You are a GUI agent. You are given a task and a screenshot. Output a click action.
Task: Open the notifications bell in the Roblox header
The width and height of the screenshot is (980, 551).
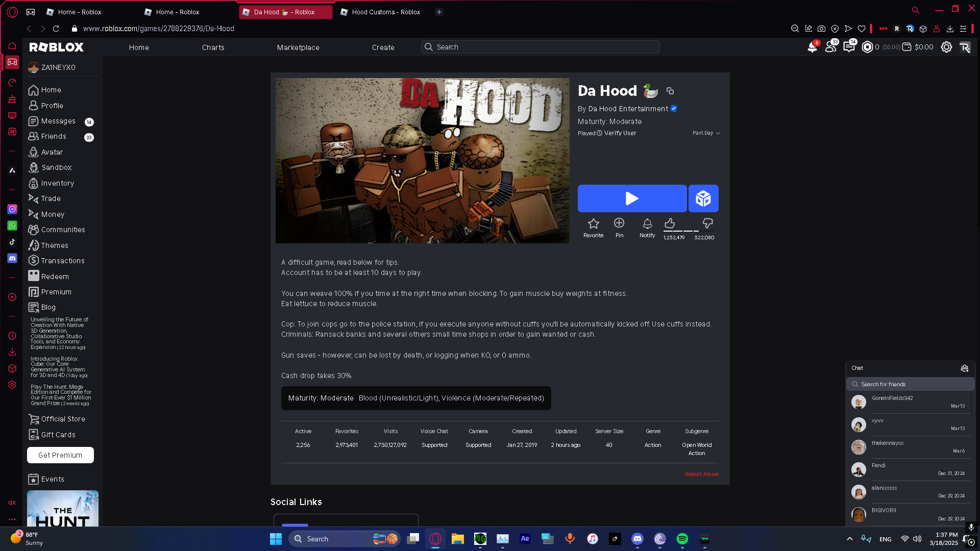point(812,47)
